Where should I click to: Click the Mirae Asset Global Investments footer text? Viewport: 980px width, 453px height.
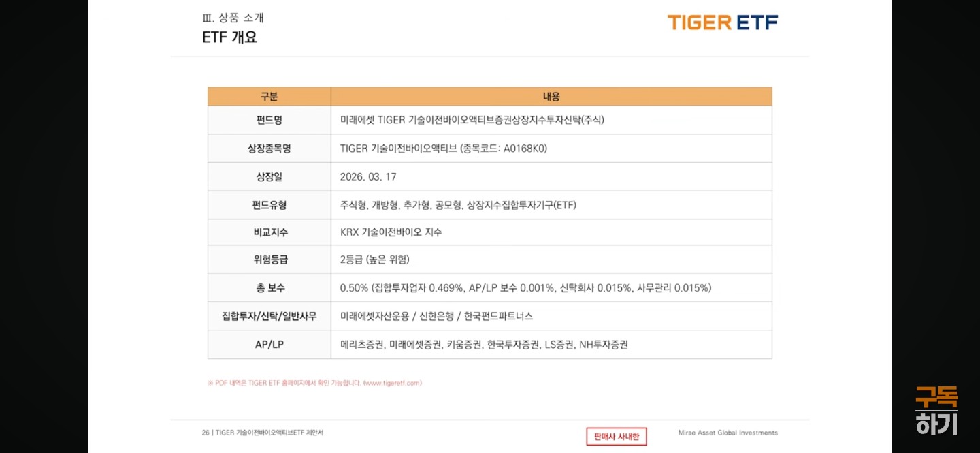(728, 433)
